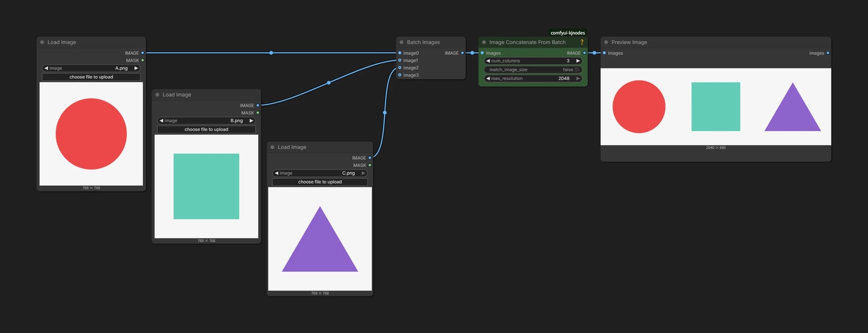
Task: Click choose file to upload under C.png
Action: click(x=320, y=182)
